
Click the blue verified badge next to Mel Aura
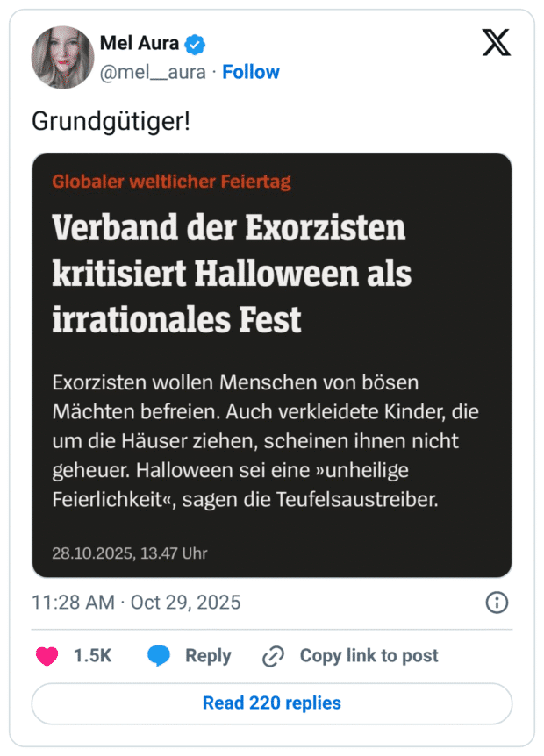[x=193, y=42]
